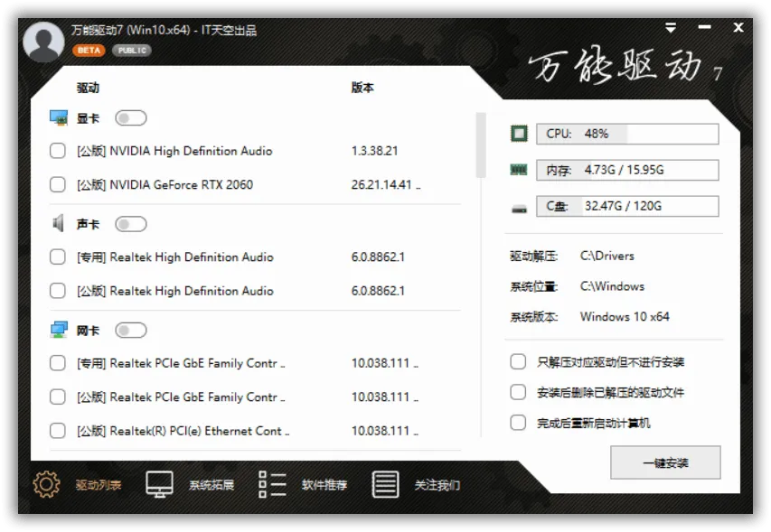Switch to 软件推荐 tab
The image size is (771, 532).
click(324, 485)
